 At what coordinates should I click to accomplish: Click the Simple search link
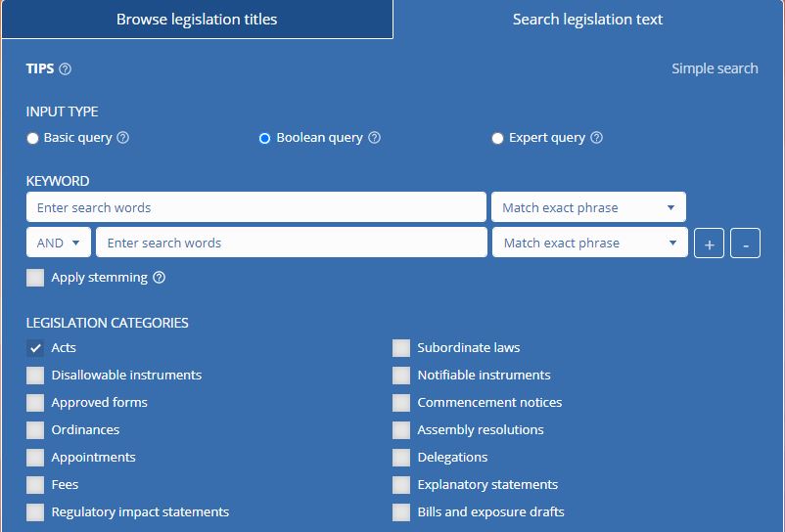715,68
